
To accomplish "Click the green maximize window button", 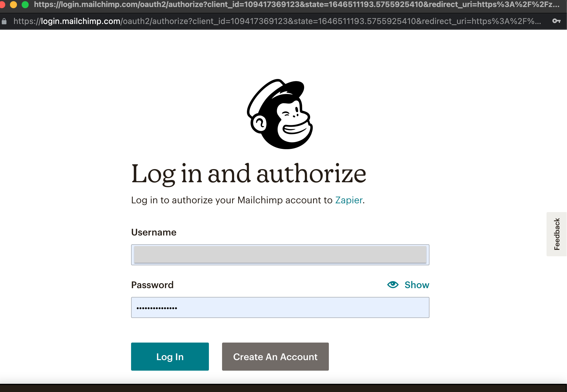I will pyautogui.click(x=25, y=4).
